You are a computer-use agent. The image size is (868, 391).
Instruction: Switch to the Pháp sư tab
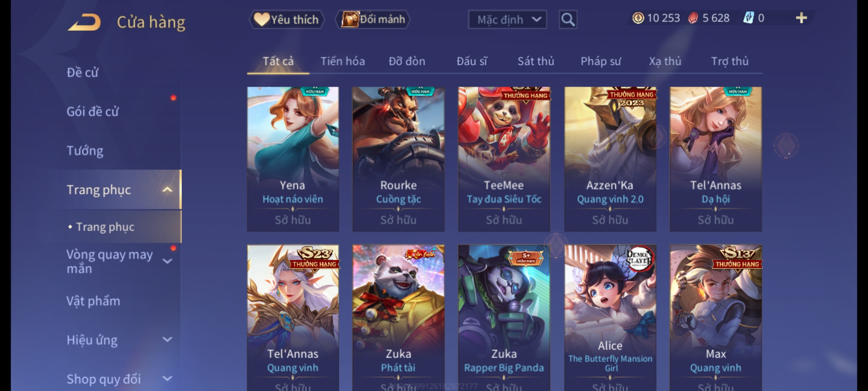[600, 61]
